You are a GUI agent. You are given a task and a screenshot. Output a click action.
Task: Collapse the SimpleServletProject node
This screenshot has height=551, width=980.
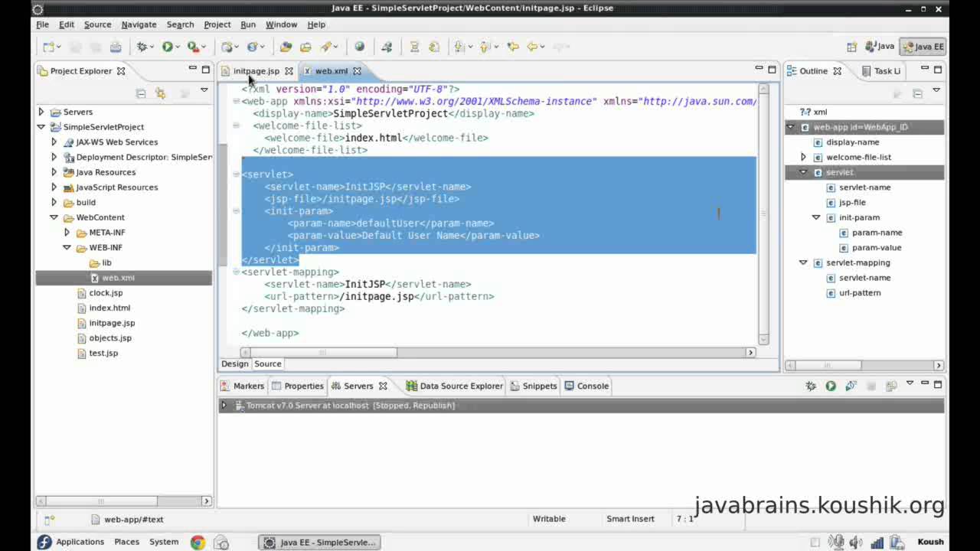pyautogui.click(x=41, y=127)
